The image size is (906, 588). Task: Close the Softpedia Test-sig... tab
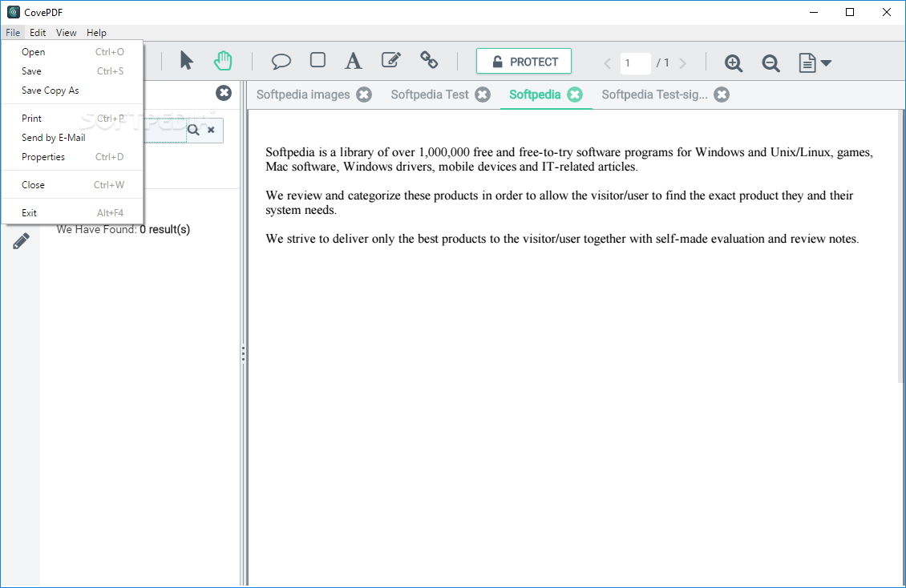coord(722,95)
